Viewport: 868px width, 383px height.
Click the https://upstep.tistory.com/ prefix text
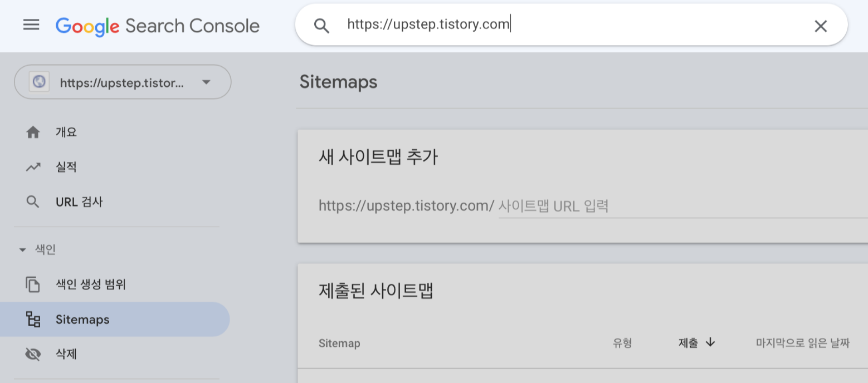[x=406, y=207]
